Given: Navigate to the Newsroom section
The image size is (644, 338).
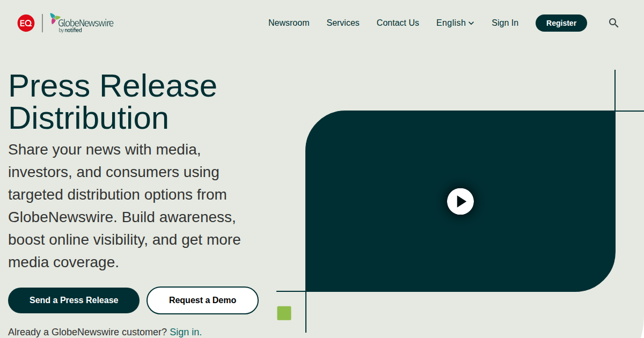Looking at the screenshot, I should [x=289, y=23].
